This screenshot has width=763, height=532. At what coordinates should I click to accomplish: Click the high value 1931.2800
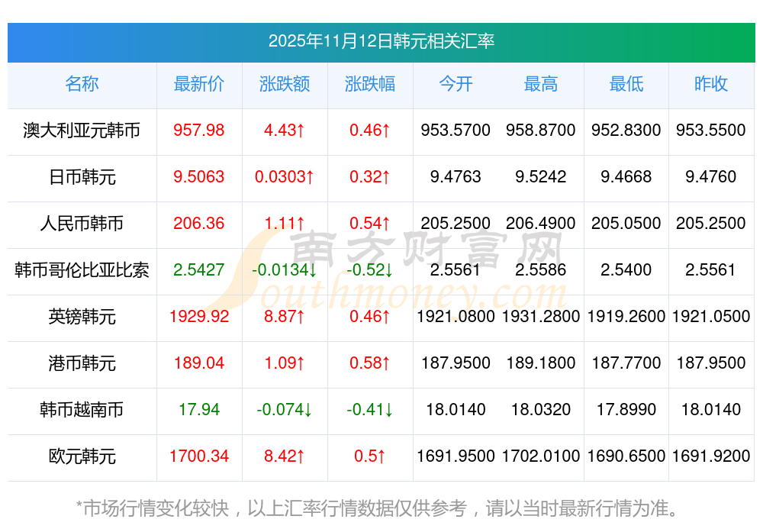point(541,317)
